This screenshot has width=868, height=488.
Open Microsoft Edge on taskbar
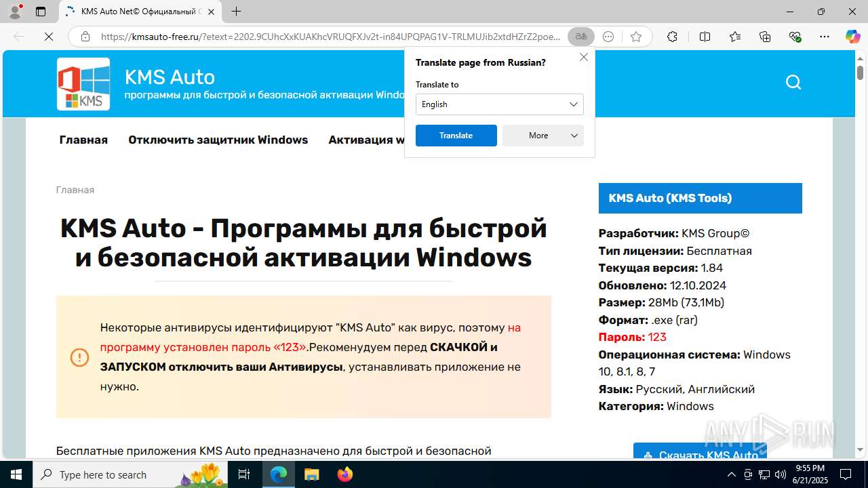tap(279, 474)
